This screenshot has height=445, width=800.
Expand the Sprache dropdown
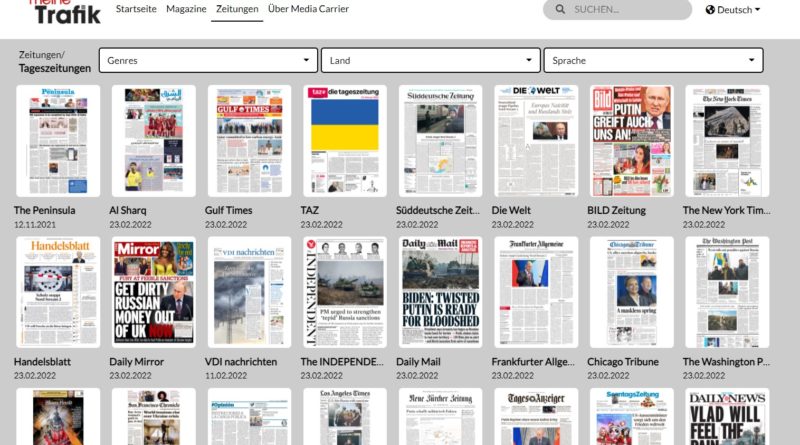point(654,60)
